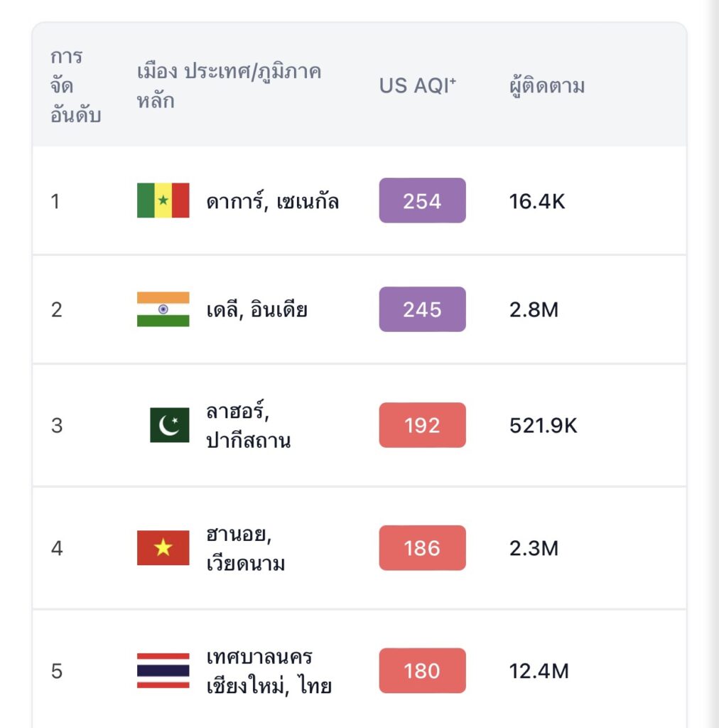Click the เมือง ประเทศ/ภูมิภาคหลัก column header
The height and width of the screenshot is (728, 719).
pos(229,86)
